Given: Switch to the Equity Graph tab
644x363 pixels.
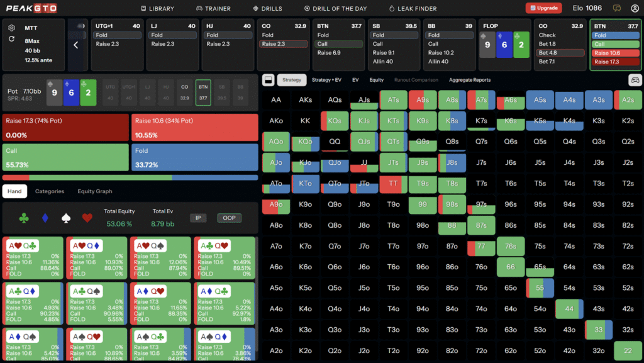Looking at the screenshot, I should coord(94,191).
